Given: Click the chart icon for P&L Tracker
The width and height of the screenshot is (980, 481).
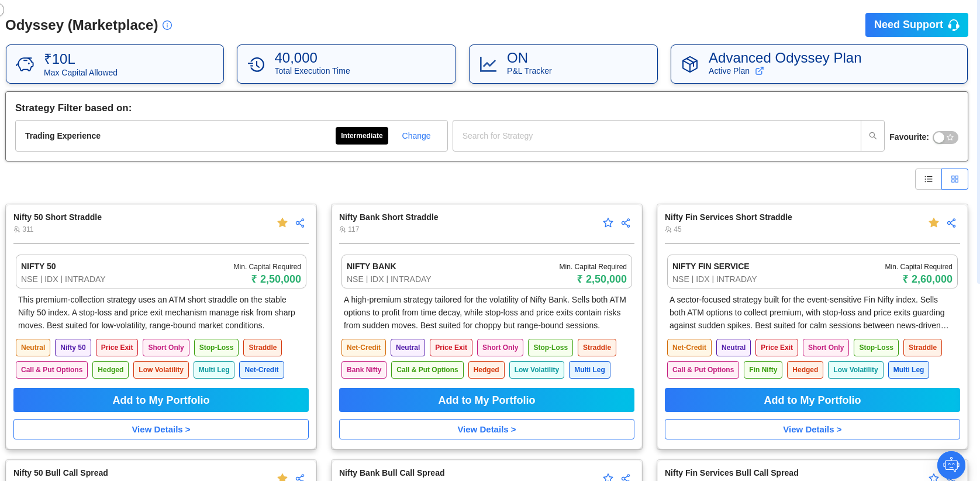Looking at the screenshot, I should pyautogui.click(x=488, y=64).
